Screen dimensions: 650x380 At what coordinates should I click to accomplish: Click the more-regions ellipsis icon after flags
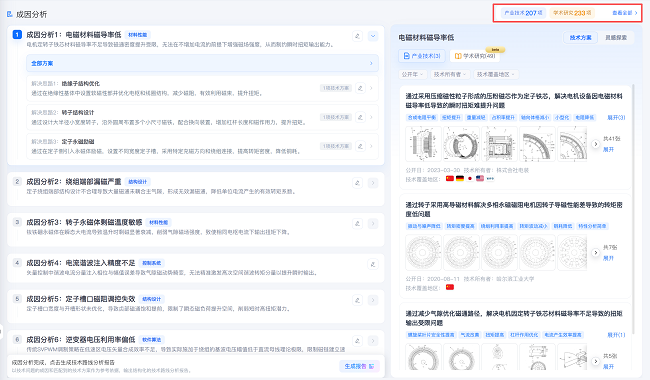490,179
